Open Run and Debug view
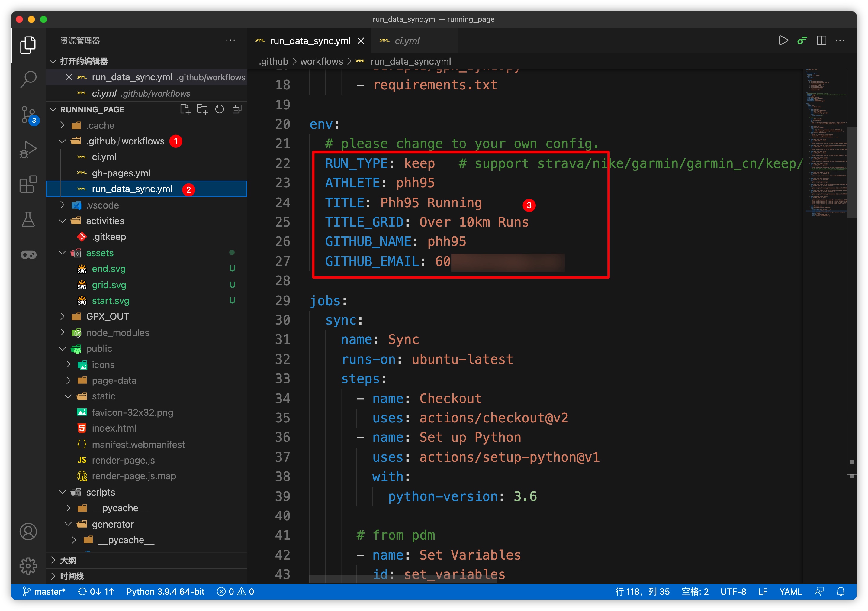 pos(28,150)
